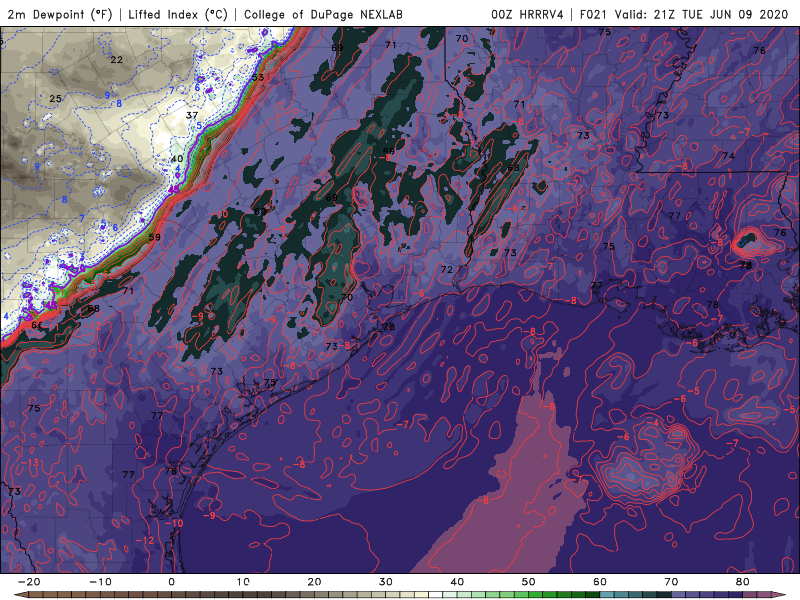Click the 60 label on color scale
This screenshot has height=600, width=800.
[x=600, y=582]
